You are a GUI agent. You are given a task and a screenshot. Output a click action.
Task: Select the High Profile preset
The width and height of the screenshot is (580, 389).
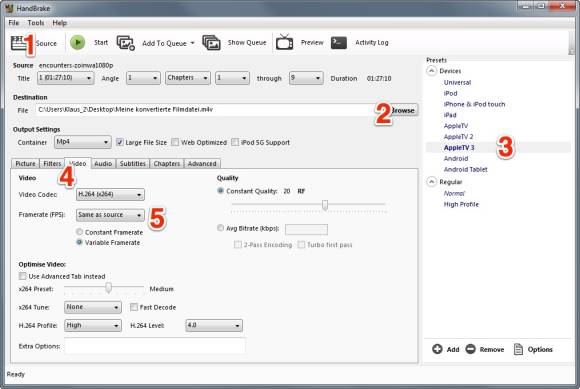(x=461, y=204)
